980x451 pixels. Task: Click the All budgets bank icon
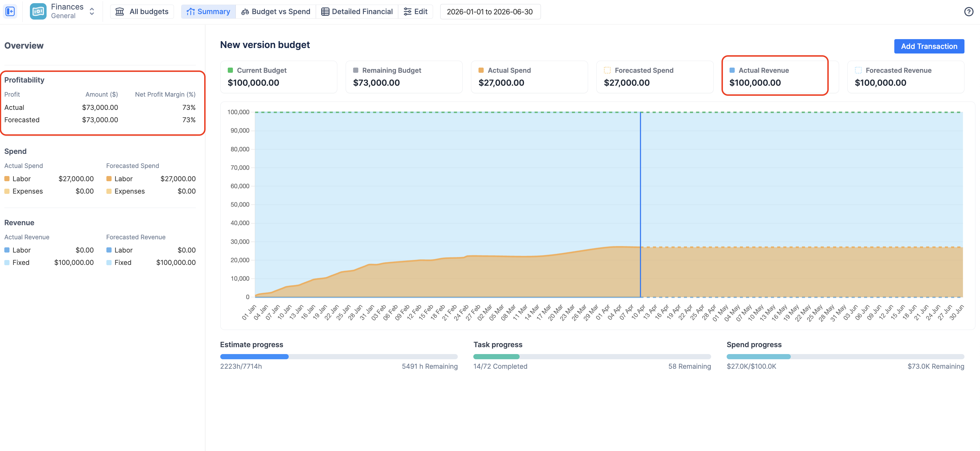click(x=120, y=12)
